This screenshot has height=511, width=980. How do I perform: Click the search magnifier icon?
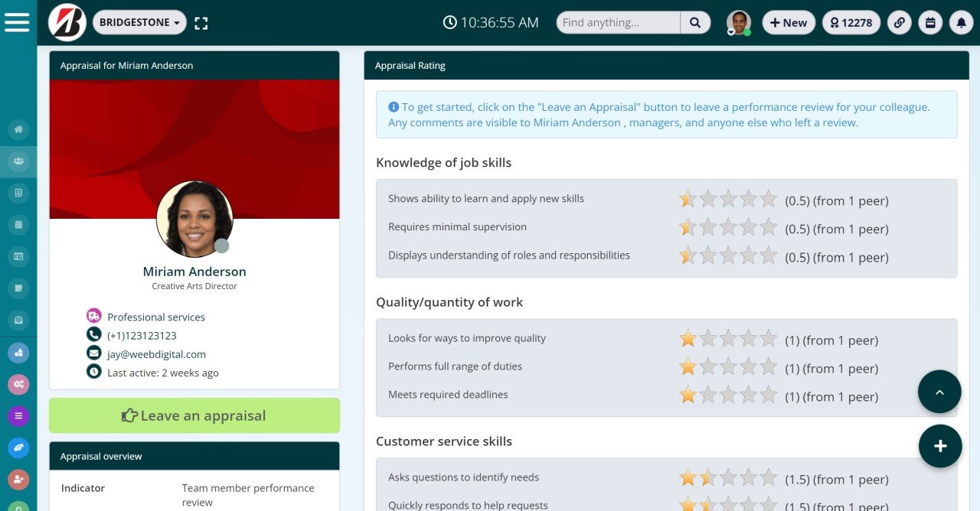coord(695,22)
